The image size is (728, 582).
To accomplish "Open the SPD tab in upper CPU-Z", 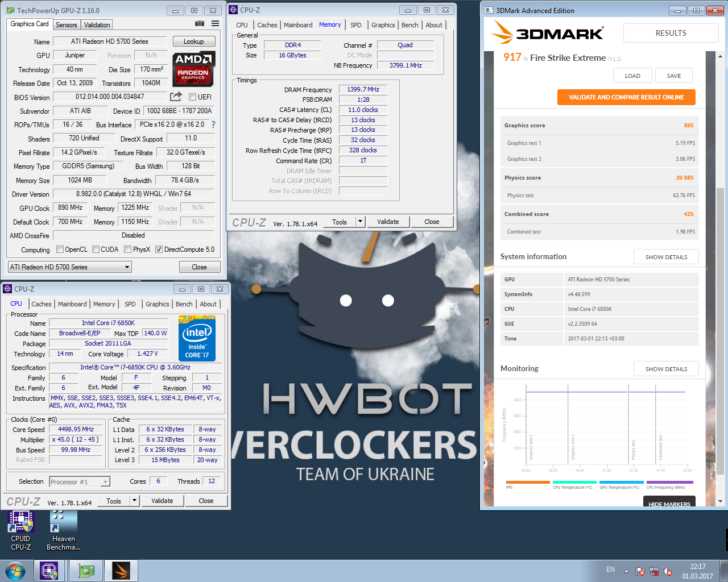I will point(356,25).
